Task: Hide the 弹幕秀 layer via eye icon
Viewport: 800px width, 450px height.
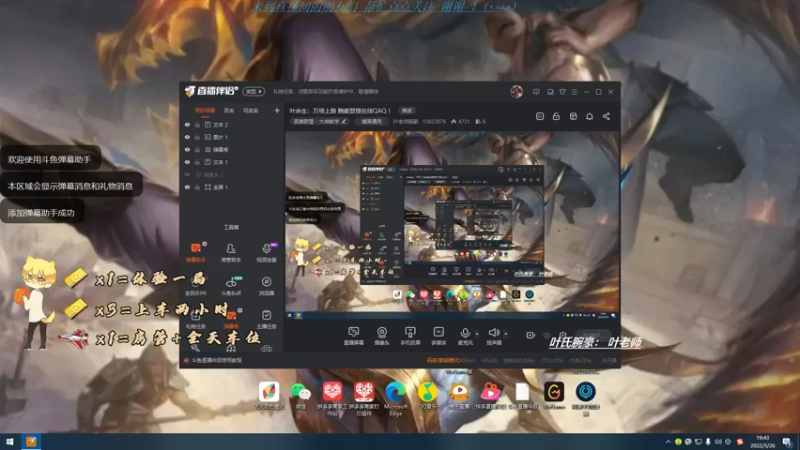Action: 187,149
